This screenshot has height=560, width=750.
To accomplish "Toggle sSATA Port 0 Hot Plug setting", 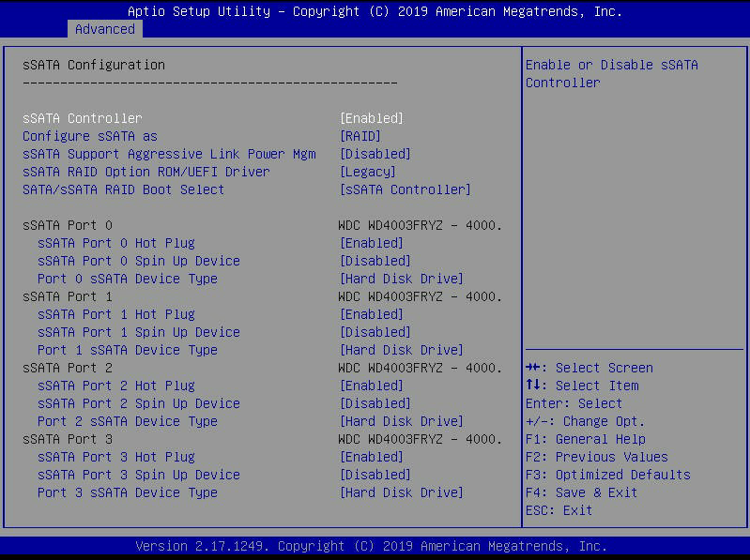I will (371, 243).
